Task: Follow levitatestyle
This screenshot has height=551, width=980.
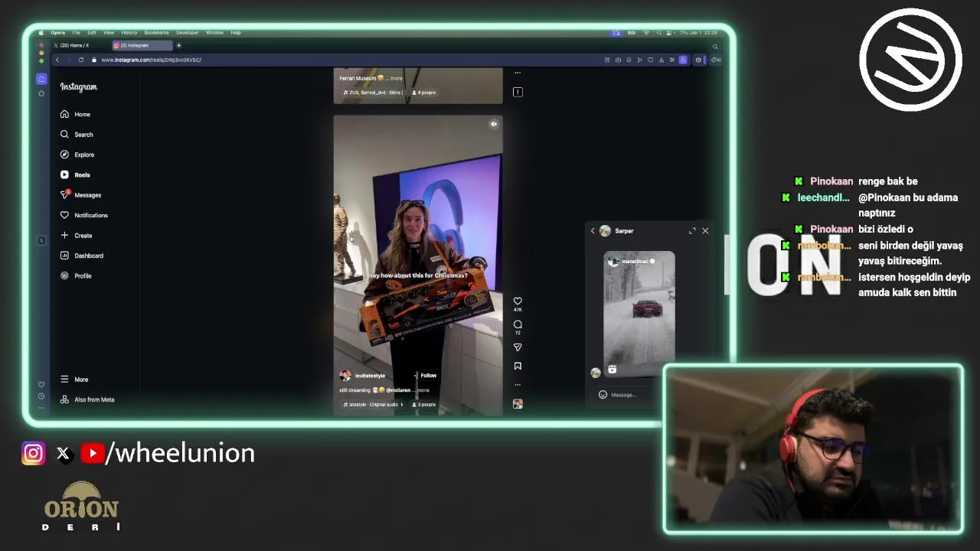Action: pos(428,376)
